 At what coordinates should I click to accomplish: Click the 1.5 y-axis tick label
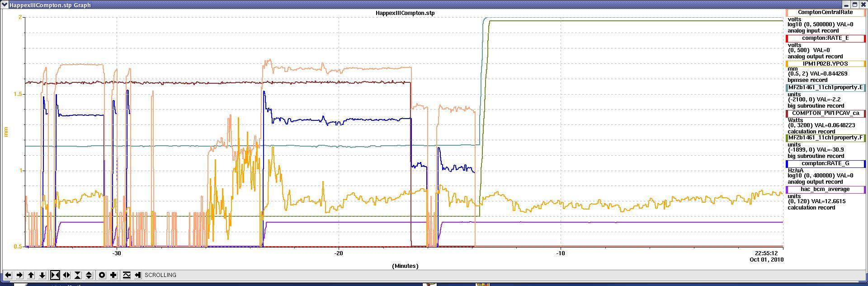pos(18,94)
